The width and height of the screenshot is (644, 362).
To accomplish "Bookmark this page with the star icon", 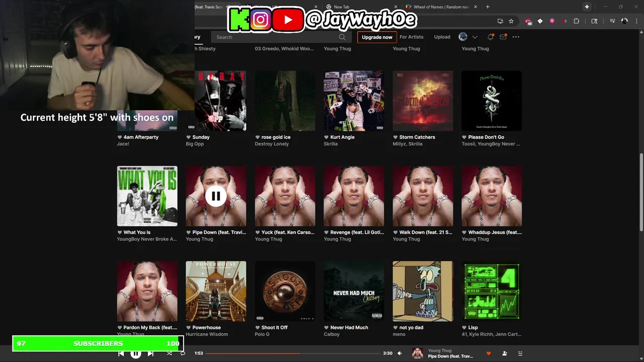I will pos(511,21).
